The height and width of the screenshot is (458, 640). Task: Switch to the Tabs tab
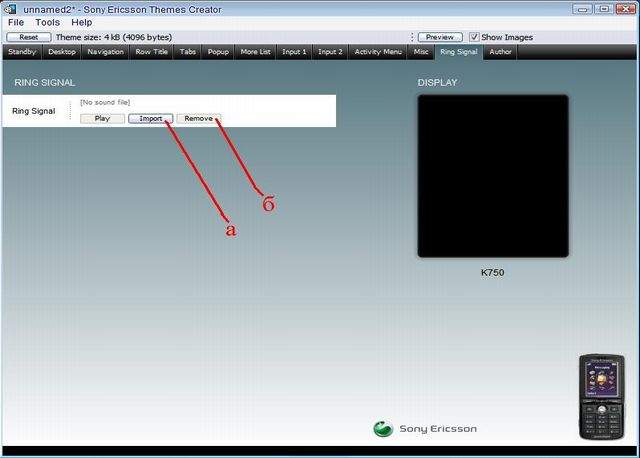point(187,52)
